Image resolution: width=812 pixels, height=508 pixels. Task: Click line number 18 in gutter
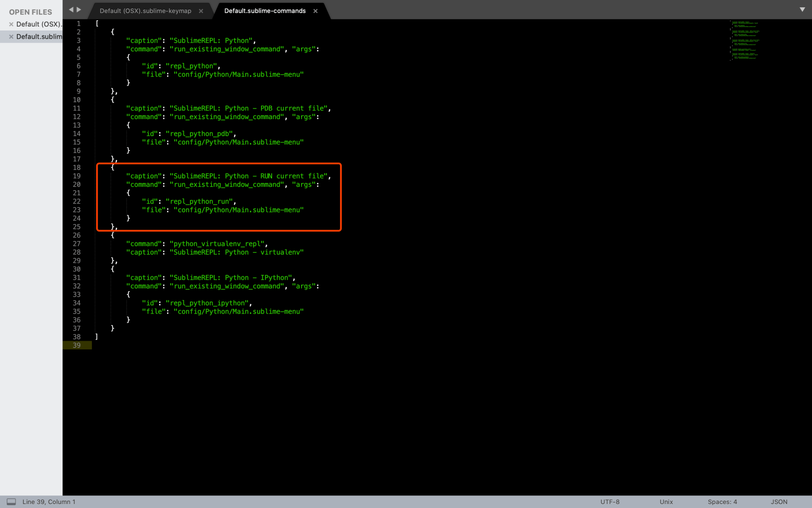pos(77,167)
